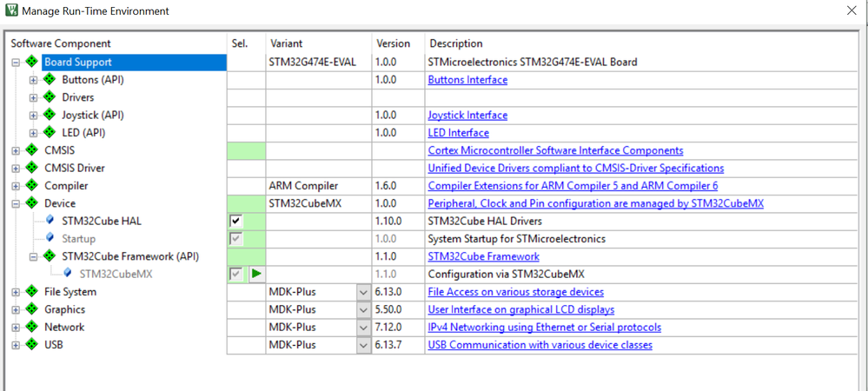Toggle the STM32Cube HAL checkbox
This screenshot has width=868, height=391.
(x=235, y=222)
